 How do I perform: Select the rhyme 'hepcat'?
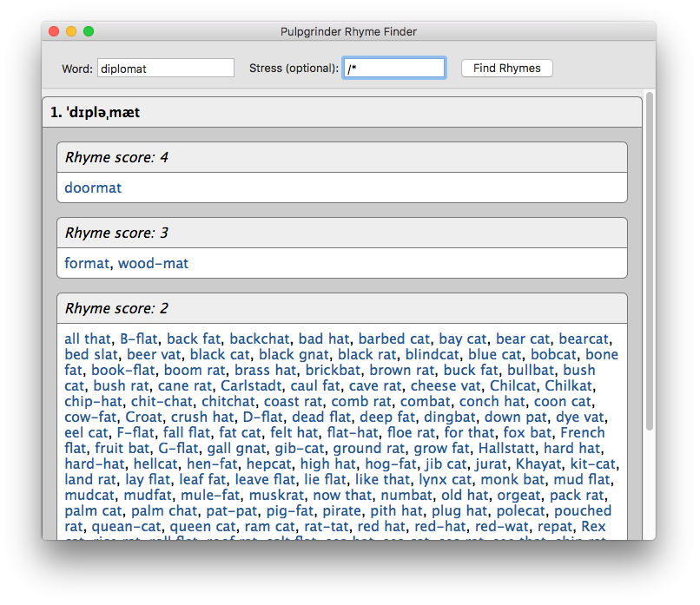269,464
